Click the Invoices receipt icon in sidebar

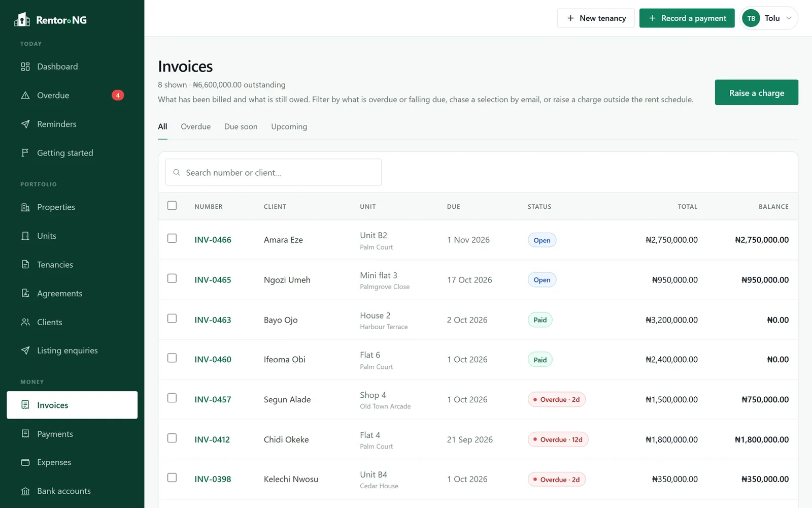point(25,405)
